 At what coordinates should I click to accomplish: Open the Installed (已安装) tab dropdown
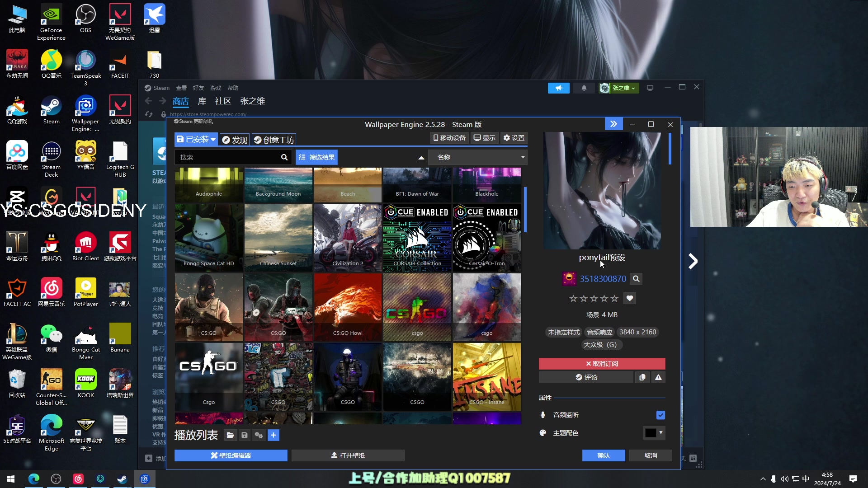[196, 139]
